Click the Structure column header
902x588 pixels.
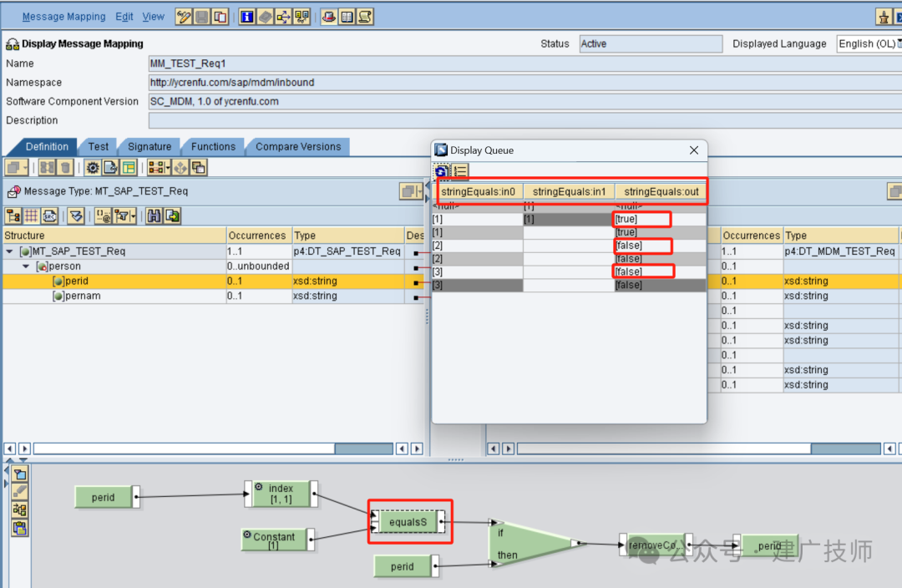(x=114, y=236)
